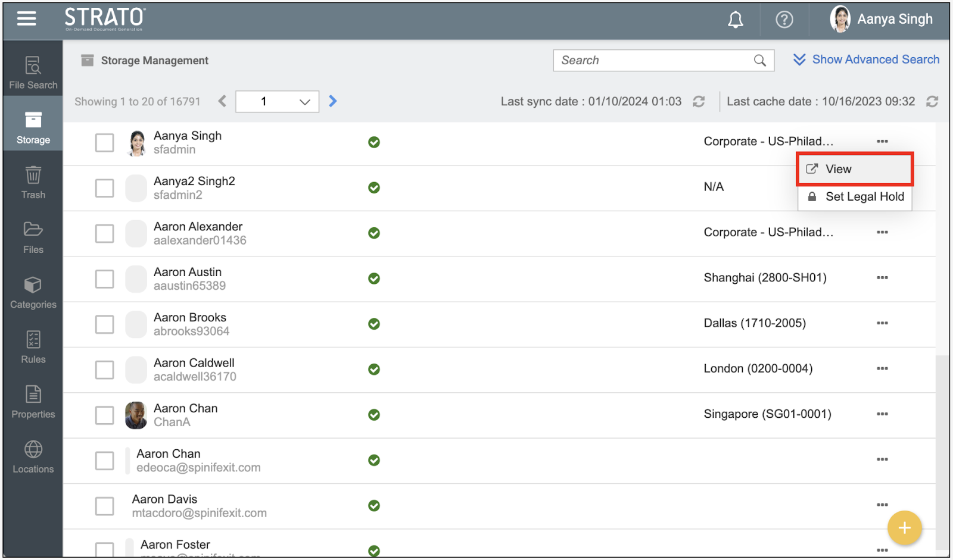Check the Aaron Caldwell row checkbox
953x560 pixels.
coord(105,370)
